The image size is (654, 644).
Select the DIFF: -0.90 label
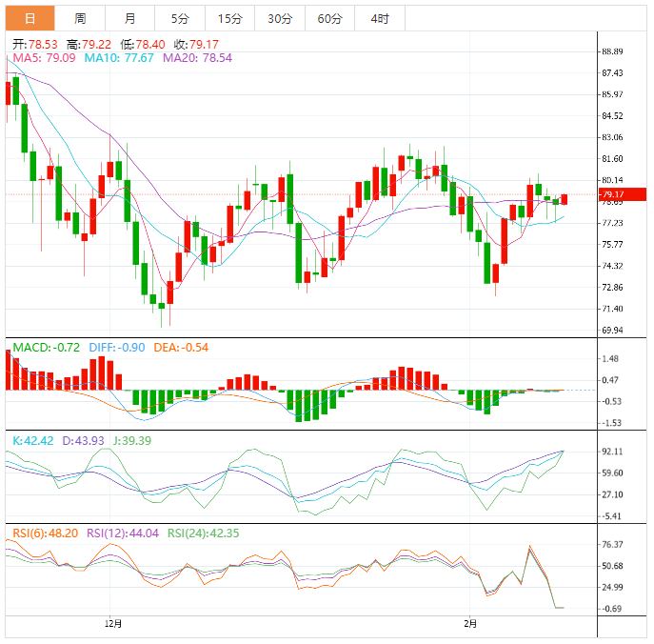click(x=117, y=348)
